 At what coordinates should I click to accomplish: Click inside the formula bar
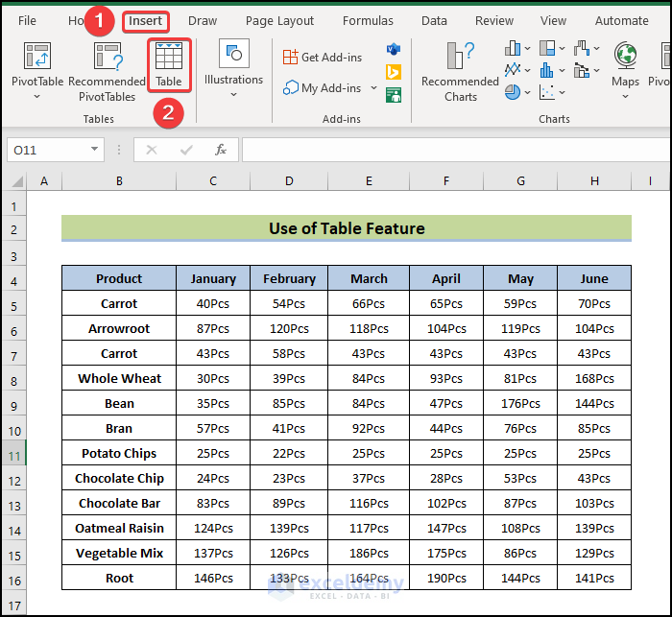click(x=451, y=150)
